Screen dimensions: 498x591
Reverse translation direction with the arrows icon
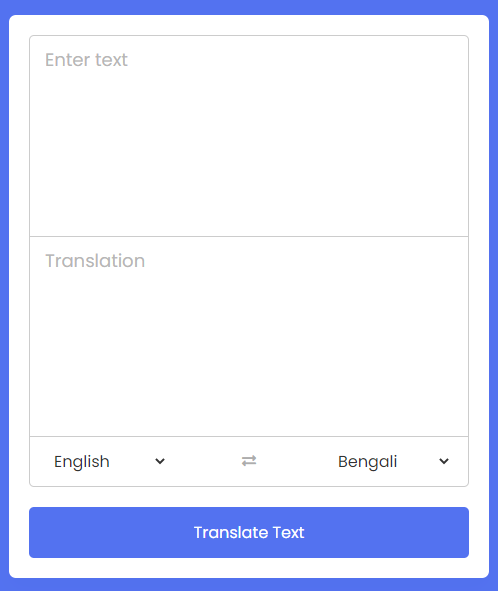(249, 461)
